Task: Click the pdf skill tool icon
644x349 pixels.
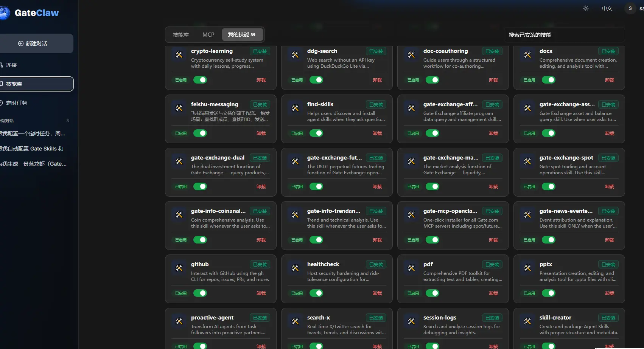Action: [411, 268]
